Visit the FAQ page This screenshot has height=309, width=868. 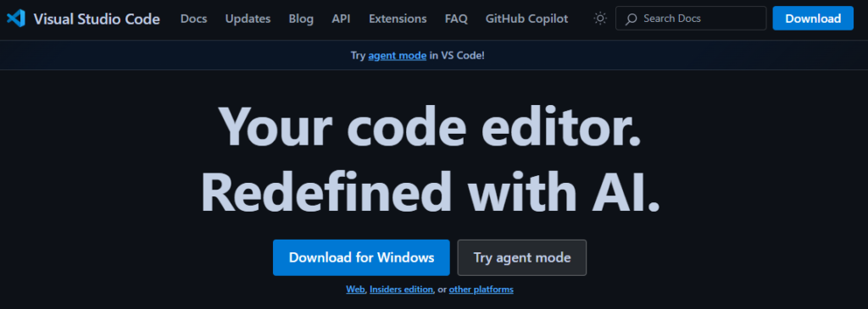pyautogui.click(x=456, y=19)
